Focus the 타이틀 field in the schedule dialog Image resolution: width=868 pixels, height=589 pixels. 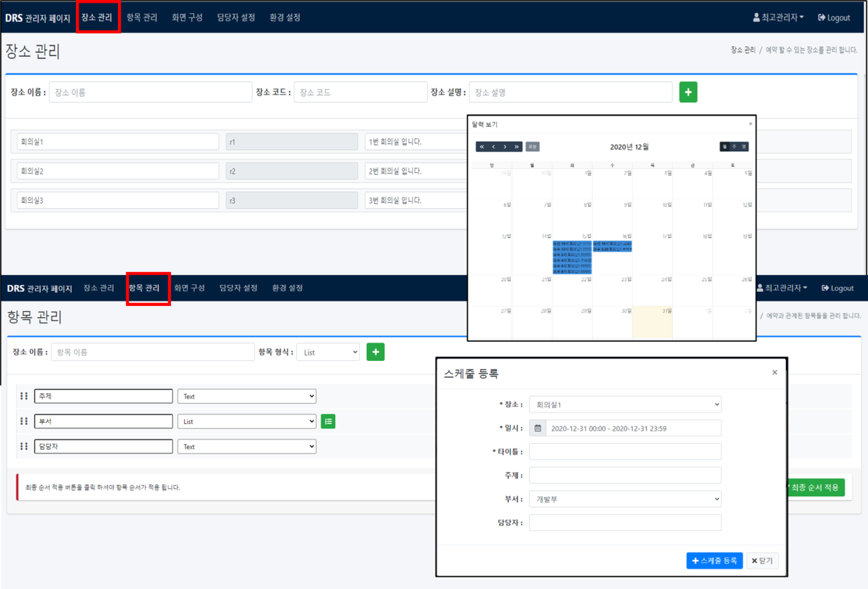pos(625,452)
